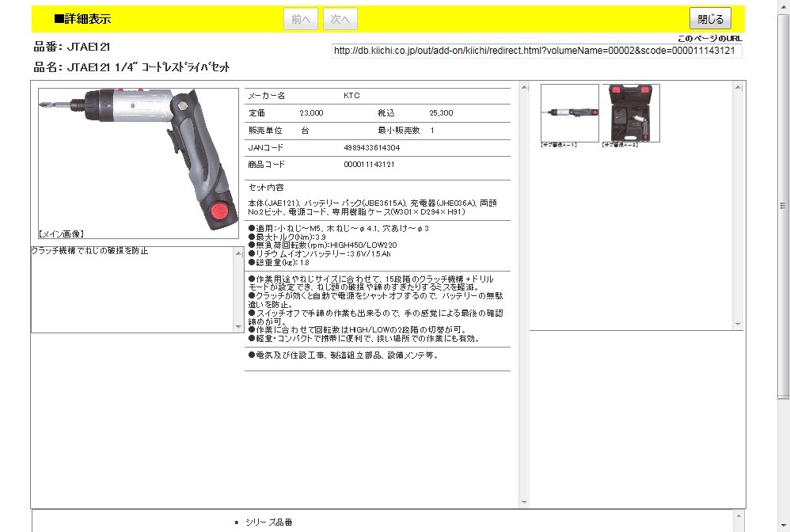The height and width of the screenshot is (532, 790).
Task: Click the セット内容 section label
Action: 266,188
